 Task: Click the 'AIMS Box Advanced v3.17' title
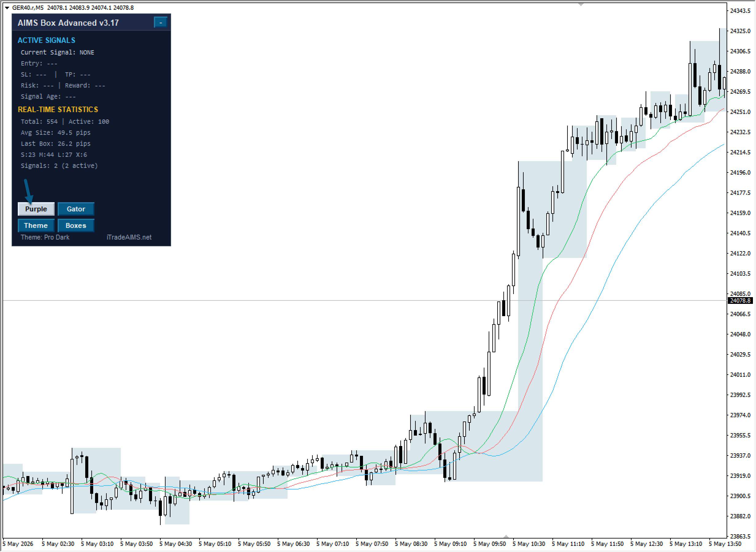(x=68, y=23)
